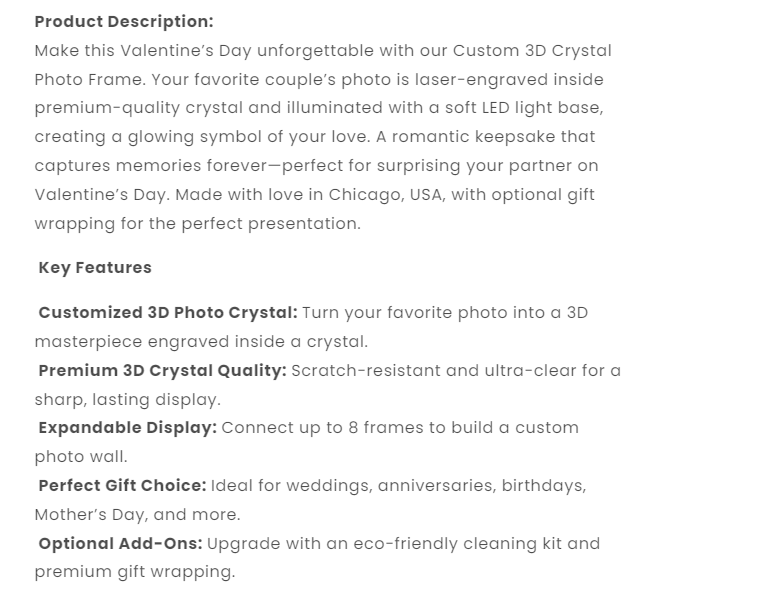Click the "Expandable Display:" bold label
The width and height of the screenshot is (768, 595).
point(127,427)
